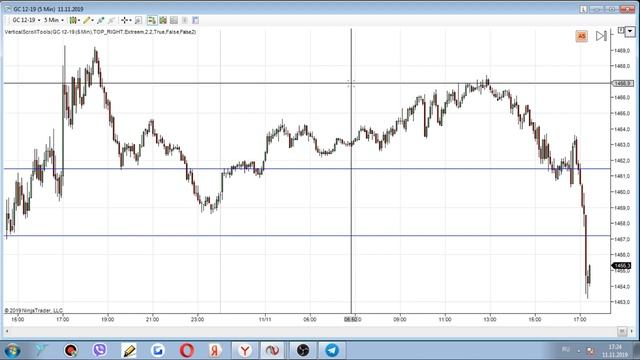Click the grayed-out toolbar icon next to Strategies
This screenshot has height=360, width=640.
click(184, 20)
